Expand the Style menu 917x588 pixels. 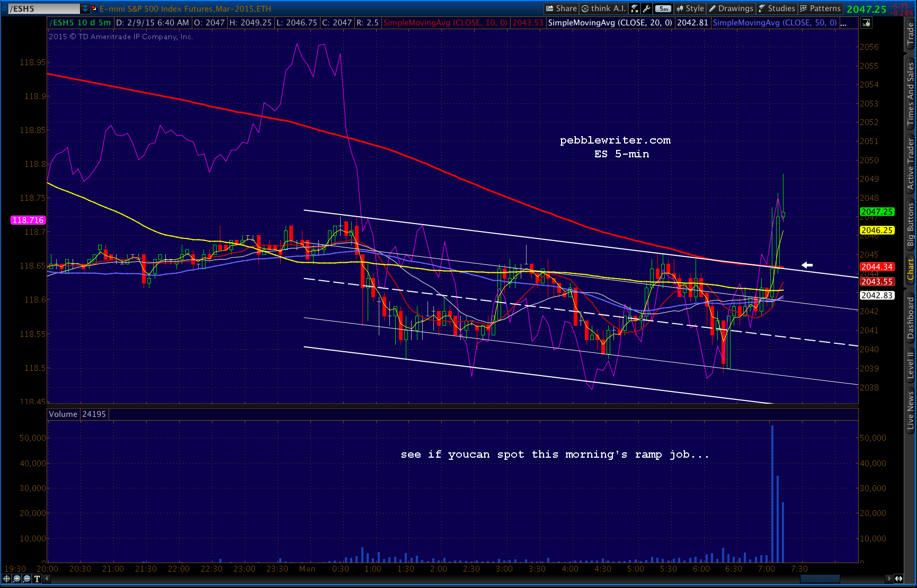(x=690, y=8)
